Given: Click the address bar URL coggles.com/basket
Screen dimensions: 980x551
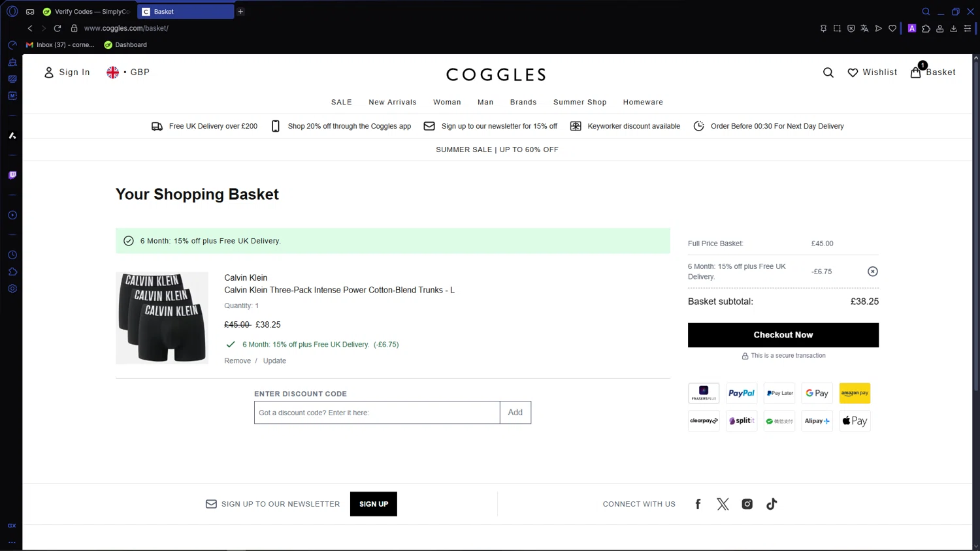Looking at the screenshot, I should click(126, 28).
